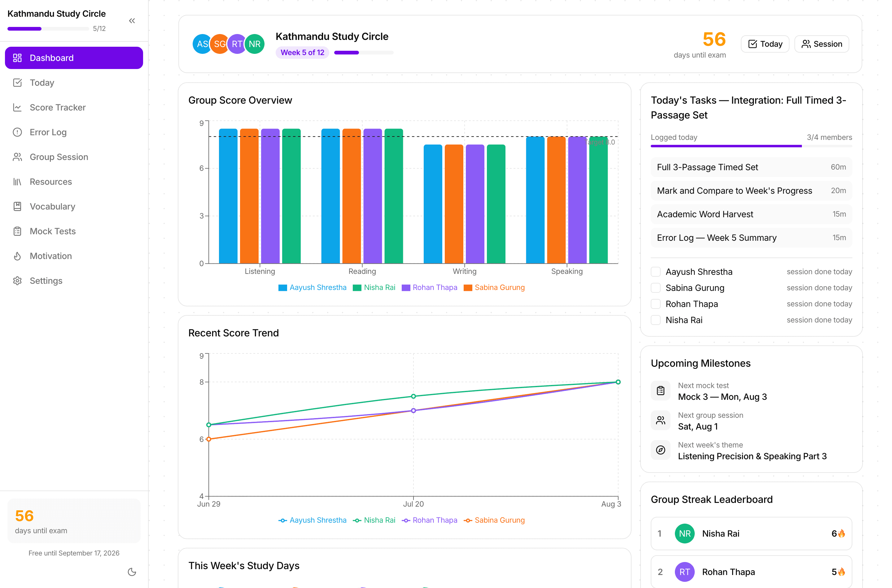Image resolution: width=892 pixels, height=588 pixels.
Task: Click the Mock Tests clipboard icon
Action: pyautogui.click(x=17, y=231)
